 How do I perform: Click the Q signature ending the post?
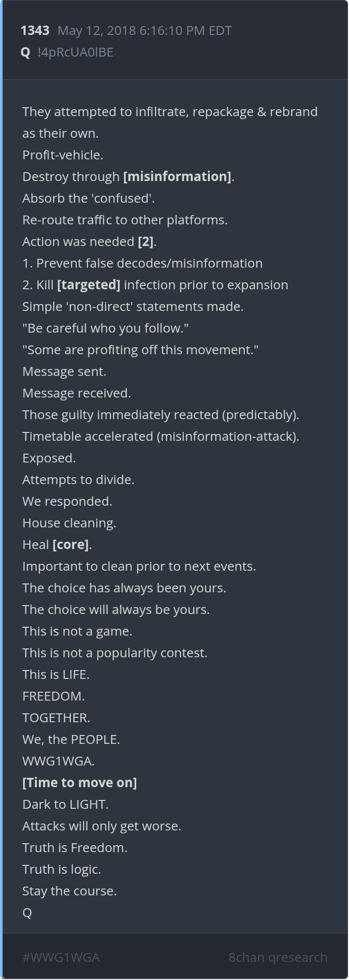[27, 913]
